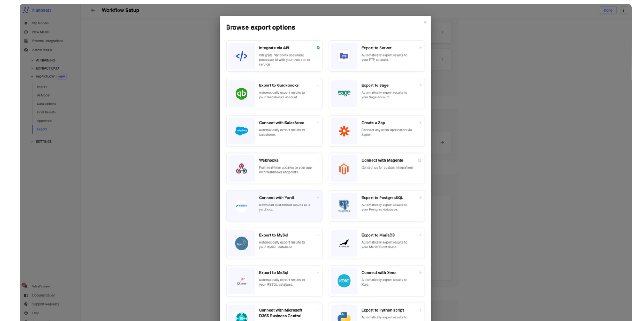Click the FTP server icon
This screenshot has height=321, width=644.
coord(344,56)
